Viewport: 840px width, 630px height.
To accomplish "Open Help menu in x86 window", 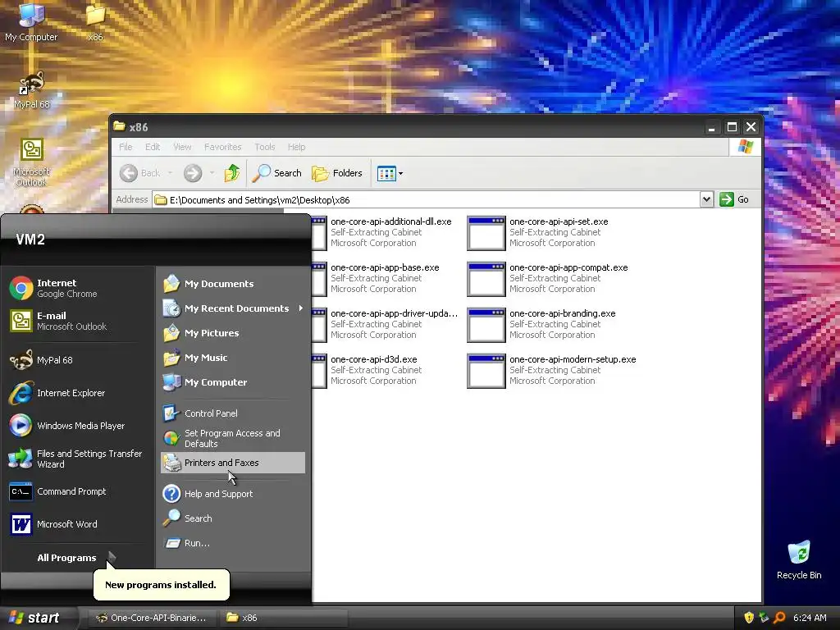I will point(296,147).
